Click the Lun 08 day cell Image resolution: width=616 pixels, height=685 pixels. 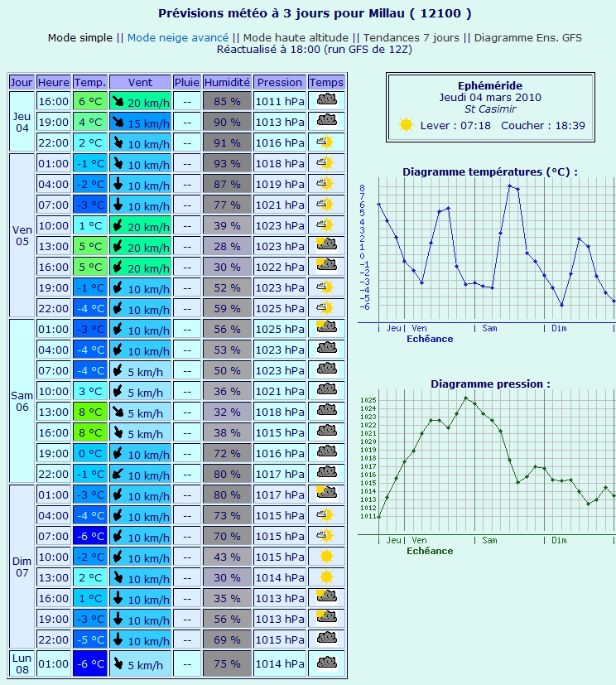[22, 663]
